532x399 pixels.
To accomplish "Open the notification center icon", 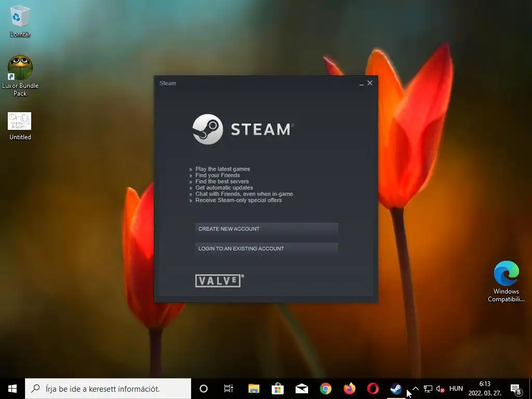I will pos(515,389).
